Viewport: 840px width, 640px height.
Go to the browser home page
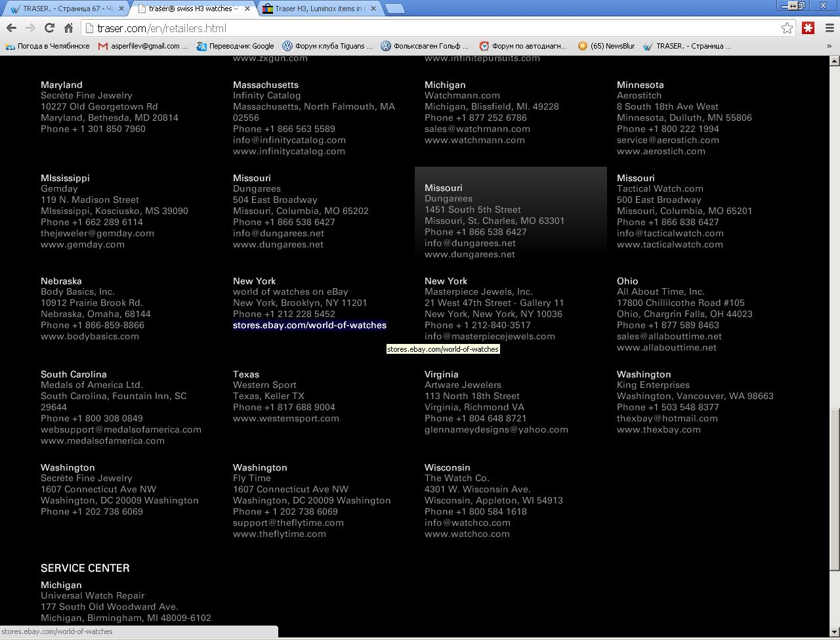point(68,28)
